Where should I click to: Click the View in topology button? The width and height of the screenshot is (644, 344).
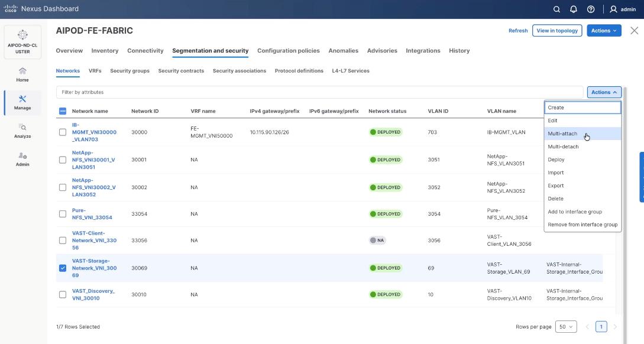pos(556,30)
